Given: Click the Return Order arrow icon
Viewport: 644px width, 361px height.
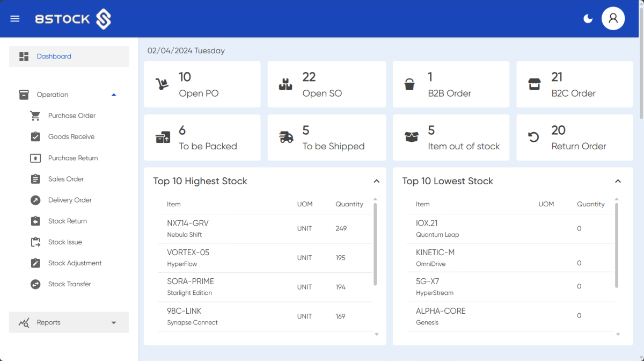Looking at the screenshot, I should click(x=533, y=137).
